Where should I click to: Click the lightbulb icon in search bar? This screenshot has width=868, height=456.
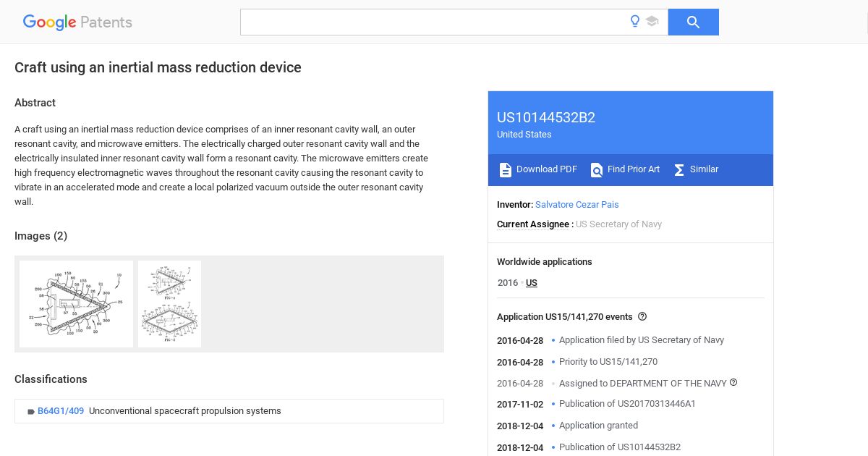pos(635,22)
